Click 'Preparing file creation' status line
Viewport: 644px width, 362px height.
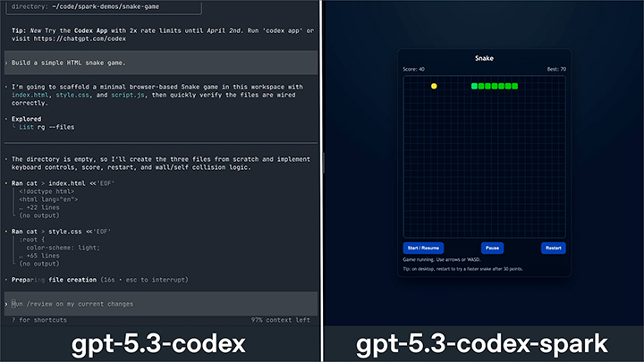click(100, 280)
